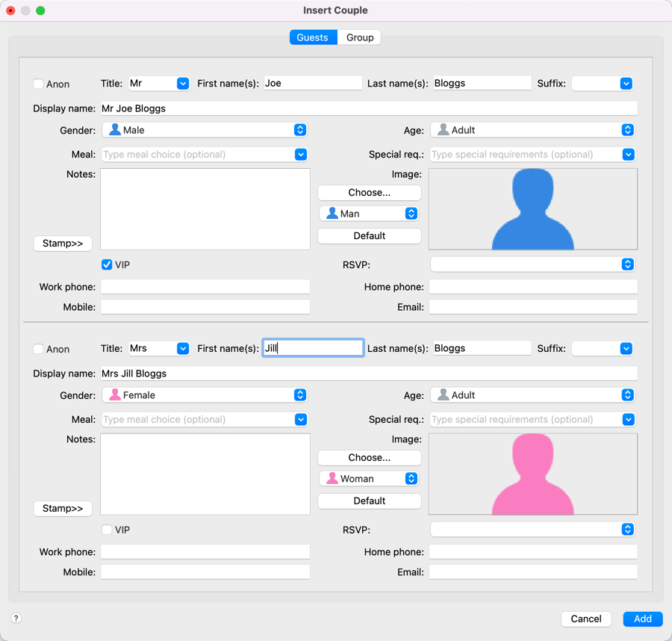Tick the Anon checkbox for Joe
The width and height of the screenshot is (672, 641).
click(38, 84)
